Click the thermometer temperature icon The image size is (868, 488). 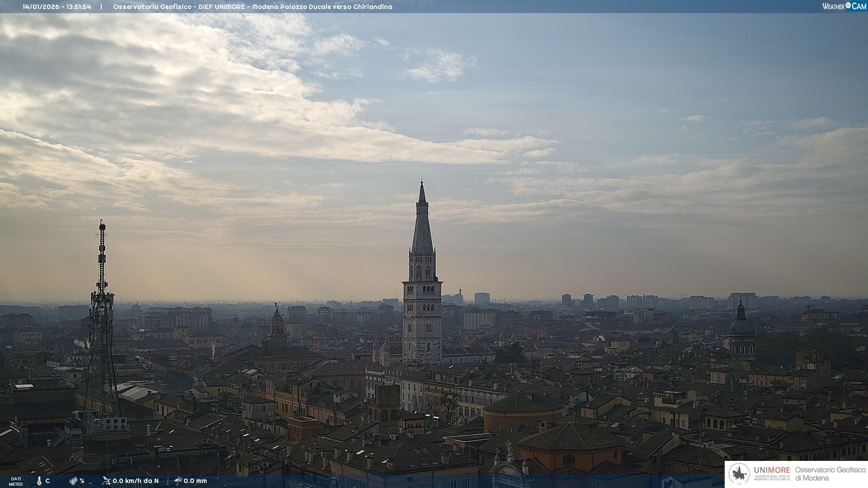[39, 481]
